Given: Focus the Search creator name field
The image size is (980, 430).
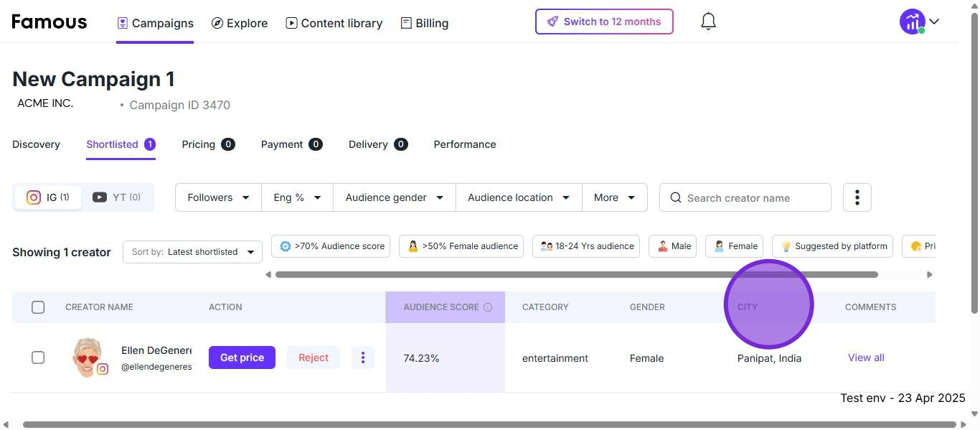Looking at the screenshot, I should (x=745, y=197).
